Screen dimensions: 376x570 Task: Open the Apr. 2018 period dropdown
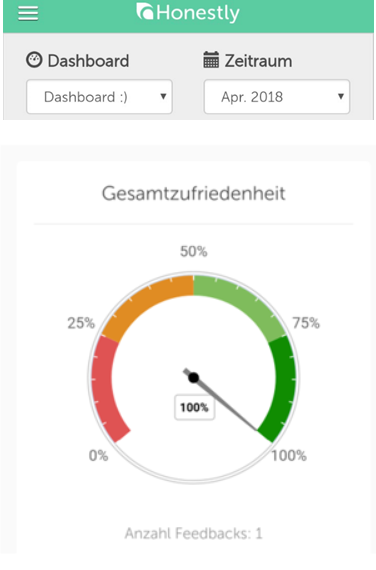[x=277, y=97]
